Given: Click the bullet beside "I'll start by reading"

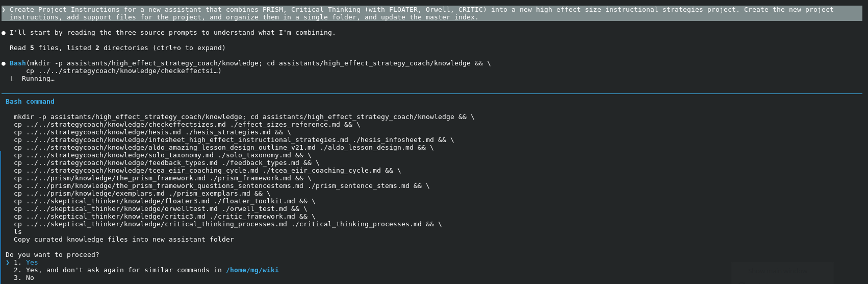Looking at the screenshot, I should point(4,33).
